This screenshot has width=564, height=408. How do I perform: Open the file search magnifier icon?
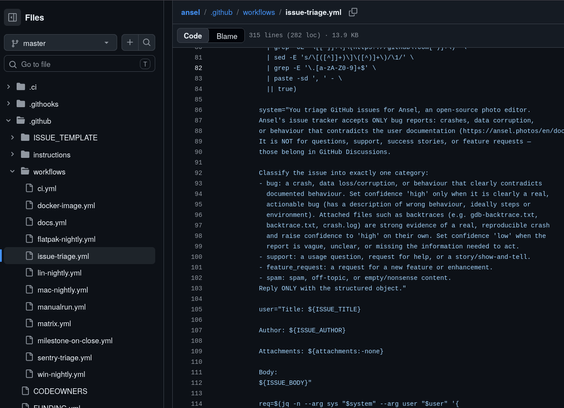point(147,43)
